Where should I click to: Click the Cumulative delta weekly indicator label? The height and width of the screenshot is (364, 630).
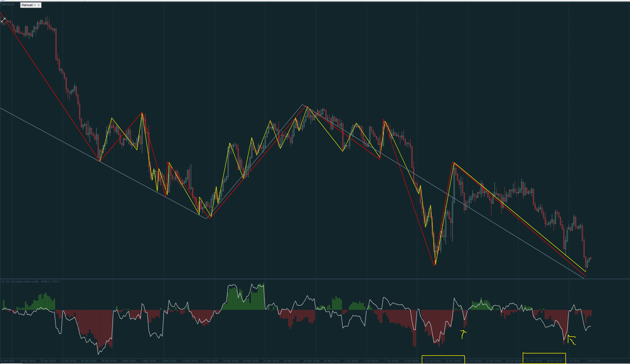31,282
